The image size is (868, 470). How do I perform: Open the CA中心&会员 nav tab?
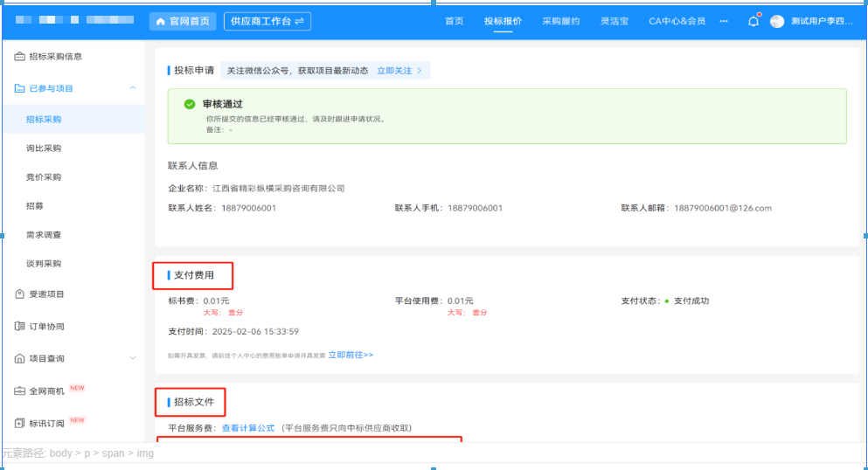tap(677, 21)
